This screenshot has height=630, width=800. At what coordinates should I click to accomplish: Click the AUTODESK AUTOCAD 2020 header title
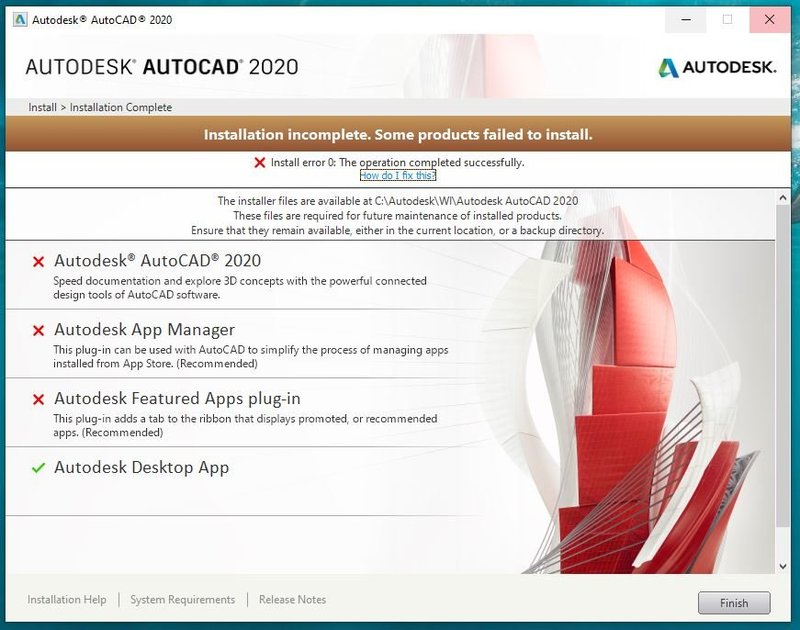[x=162, y=67]
